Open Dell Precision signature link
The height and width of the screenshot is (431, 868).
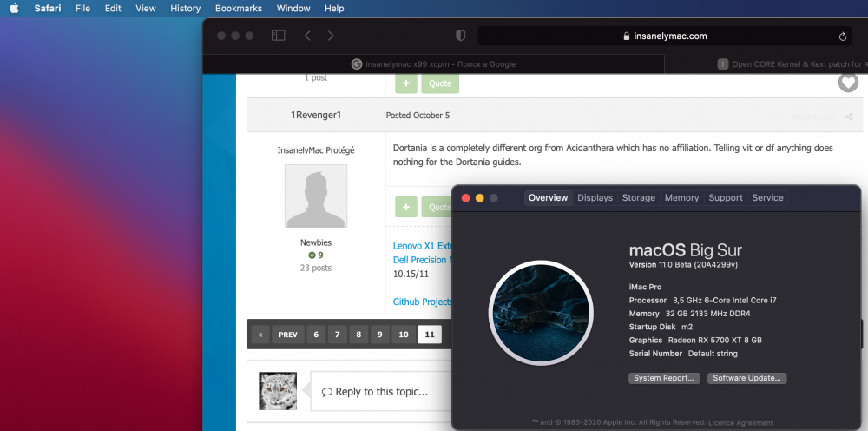423,260
